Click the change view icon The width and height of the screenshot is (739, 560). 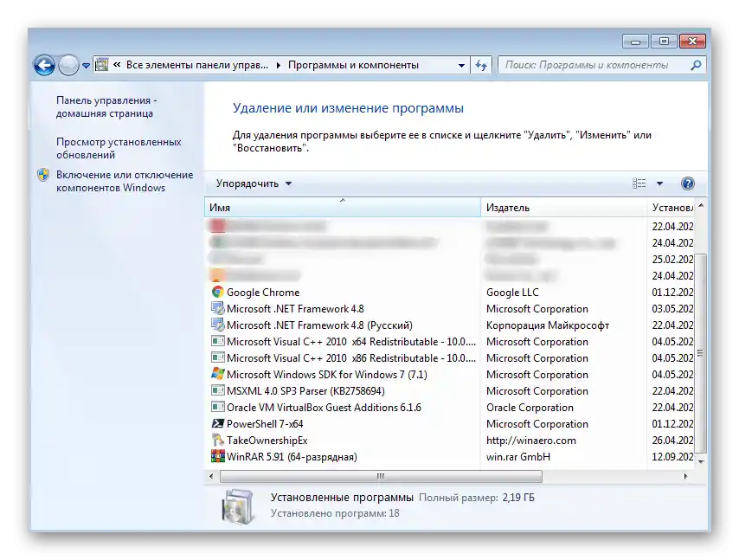pos(639,183)
